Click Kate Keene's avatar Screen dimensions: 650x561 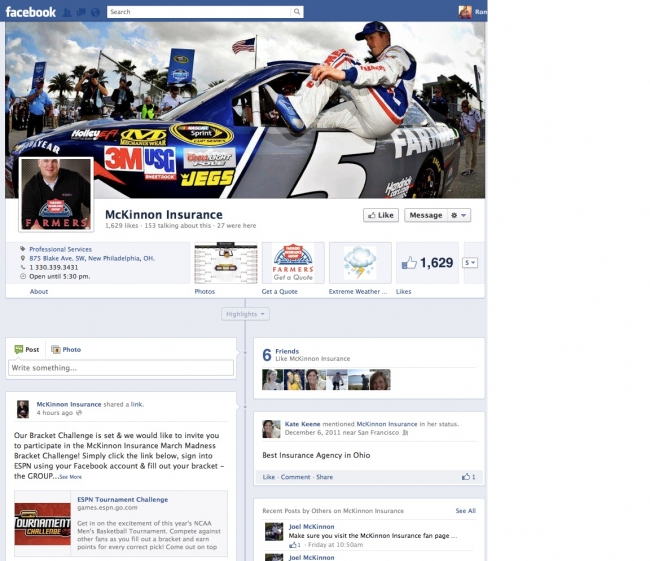tap(271, 429)
